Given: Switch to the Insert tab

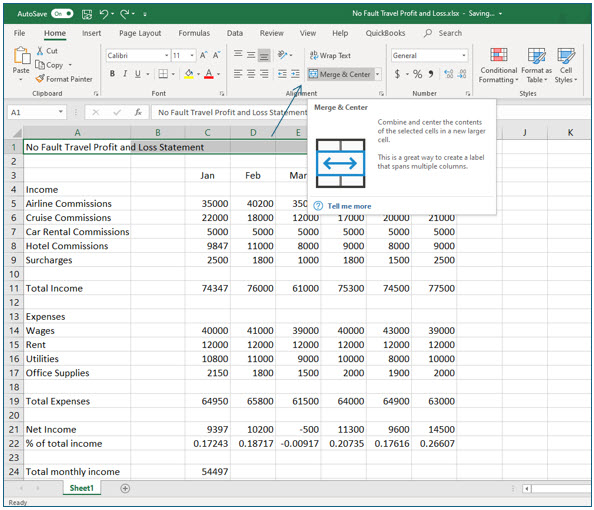Looking at the screenshot, I should (91, 33).
